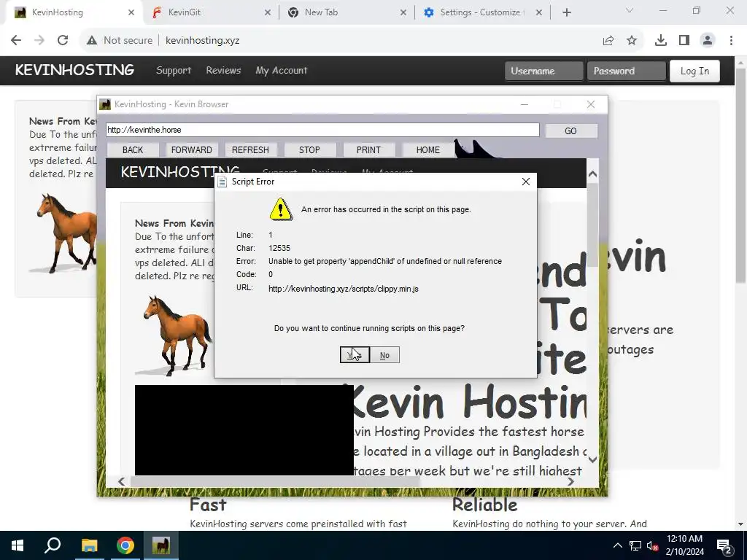Open Chrome three-dot menu
Image resolution: width=747 pixels, height=560 pixels.
click(731, 41)
